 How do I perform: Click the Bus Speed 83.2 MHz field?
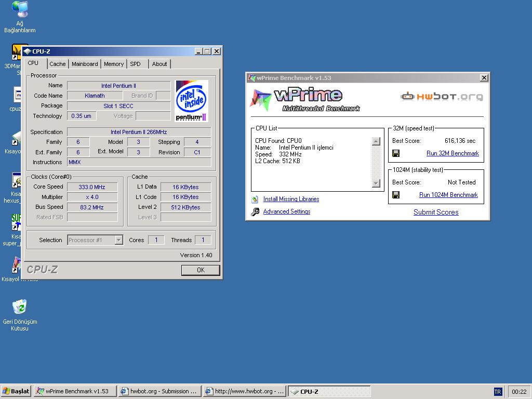coord(92,207)
